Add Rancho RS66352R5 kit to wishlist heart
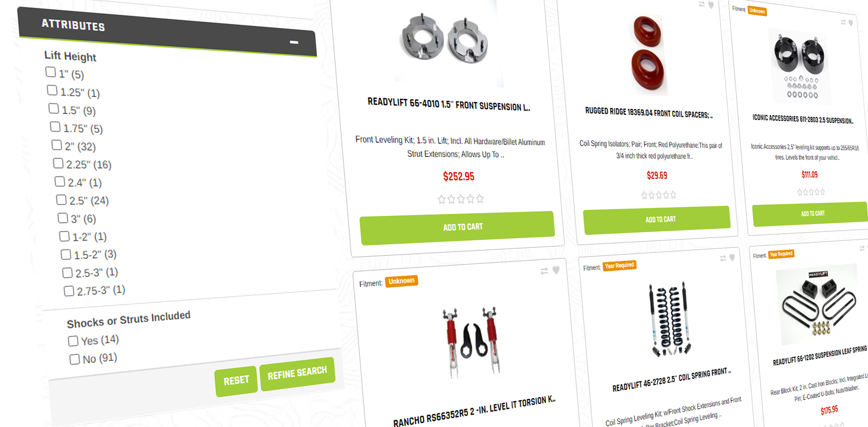The width and height of the screenshot is (868, 427). tap(556, 270)
